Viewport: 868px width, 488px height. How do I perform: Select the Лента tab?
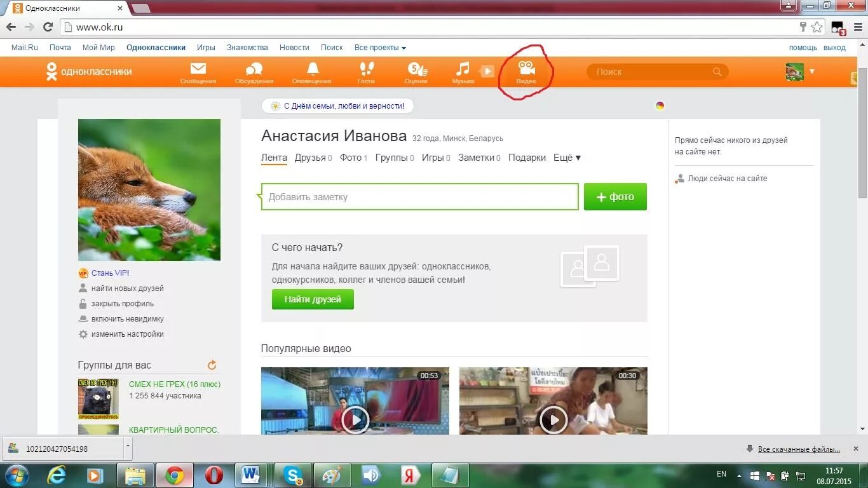pyautogui.click(x=274, y=158)
